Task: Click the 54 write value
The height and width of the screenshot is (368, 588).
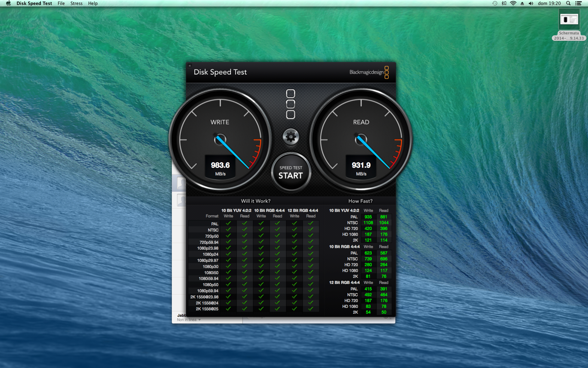Action: (x=368, y=312)
